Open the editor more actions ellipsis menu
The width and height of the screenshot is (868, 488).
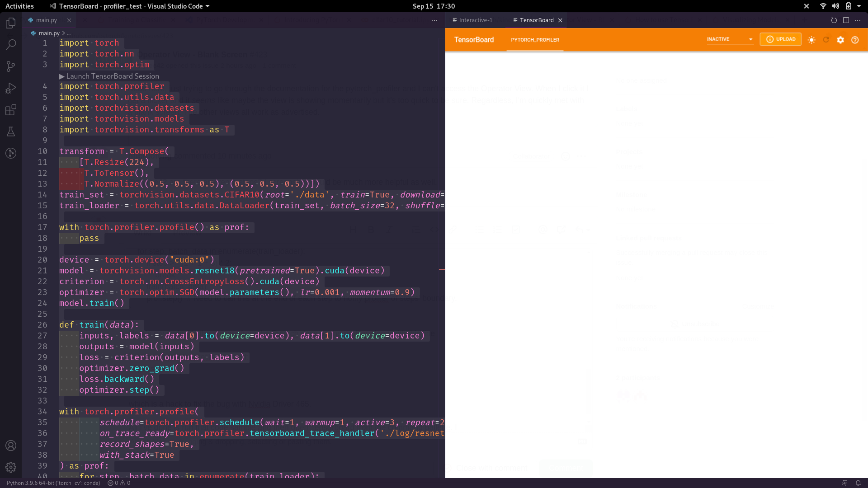pyautogui.click(x=434, y=20)
